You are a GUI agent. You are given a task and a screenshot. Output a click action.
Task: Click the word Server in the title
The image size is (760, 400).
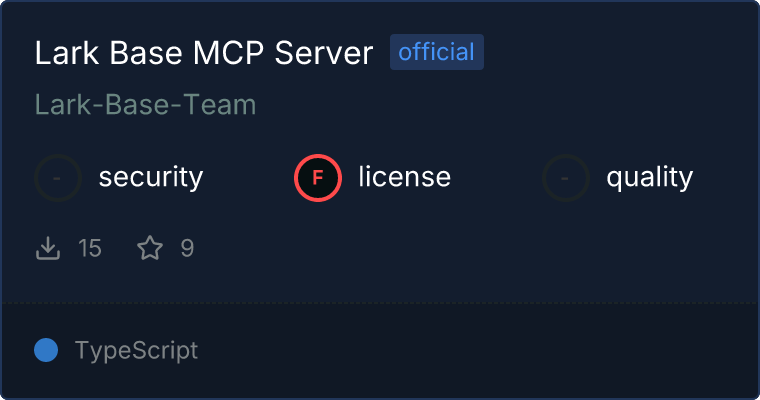pyautogui.click(x=324, y=52)
